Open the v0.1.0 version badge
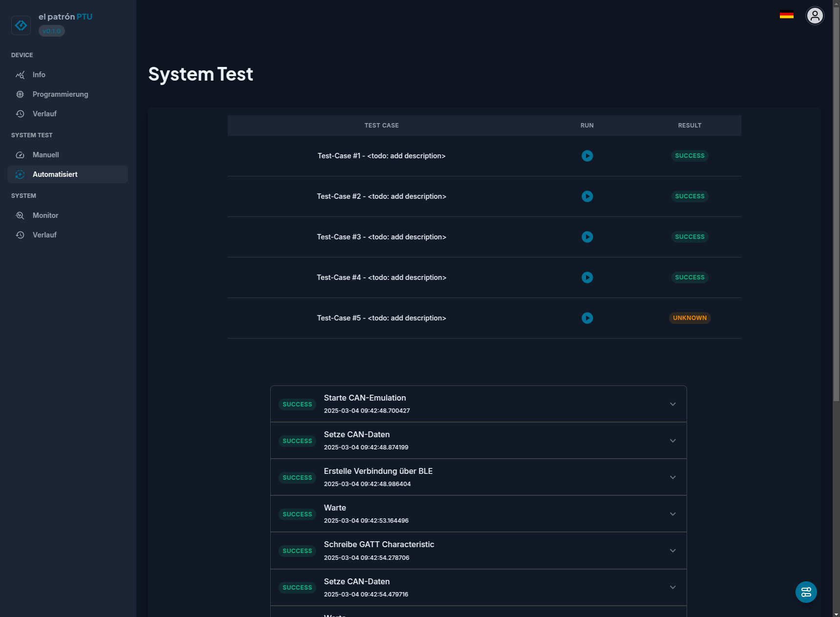Image resolution: width=840 pixels, height=617 pixels. (51, 31)
